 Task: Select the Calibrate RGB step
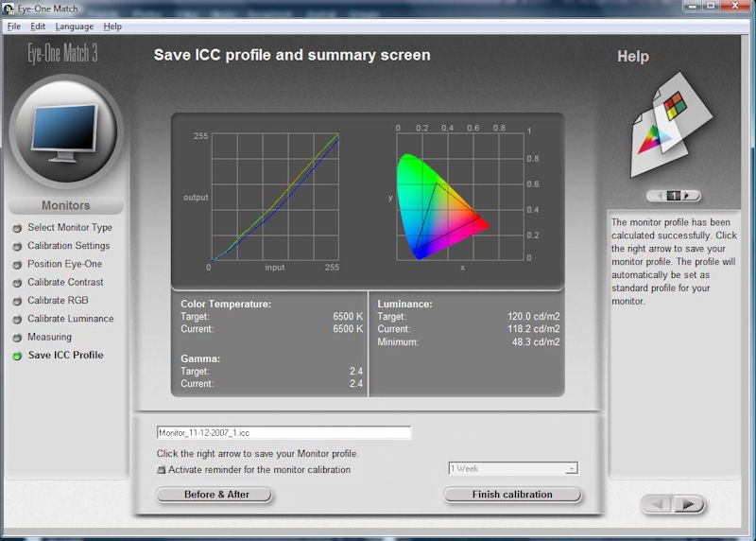[x=58, y=300]
